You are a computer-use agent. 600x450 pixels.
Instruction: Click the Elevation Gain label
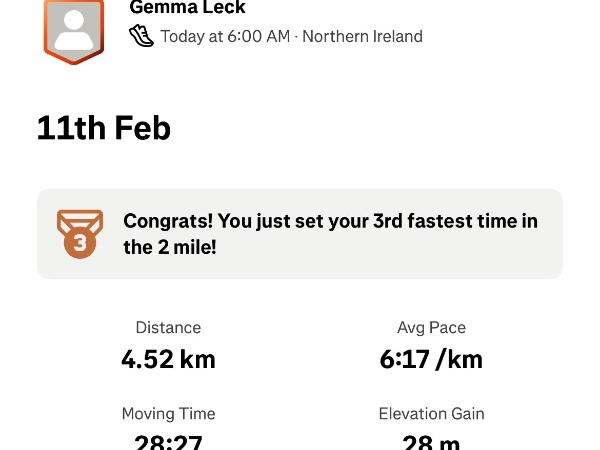pos(431,413)
